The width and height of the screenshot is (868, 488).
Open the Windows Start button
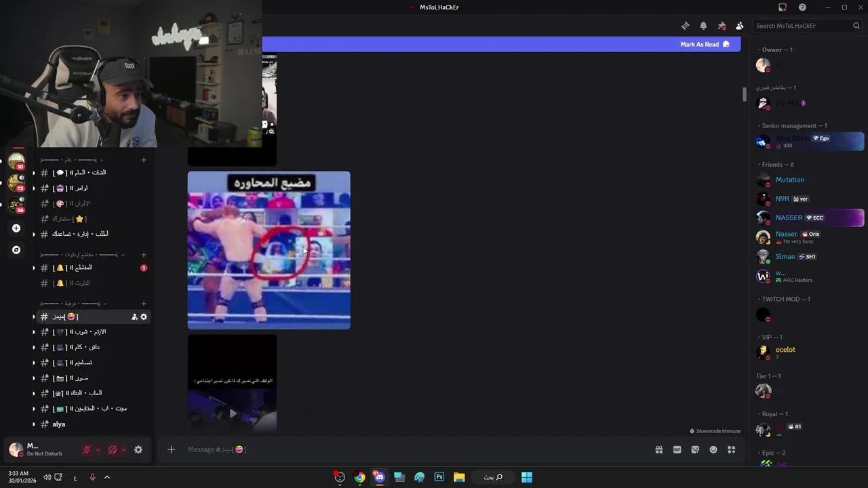[x=527, y=477]
